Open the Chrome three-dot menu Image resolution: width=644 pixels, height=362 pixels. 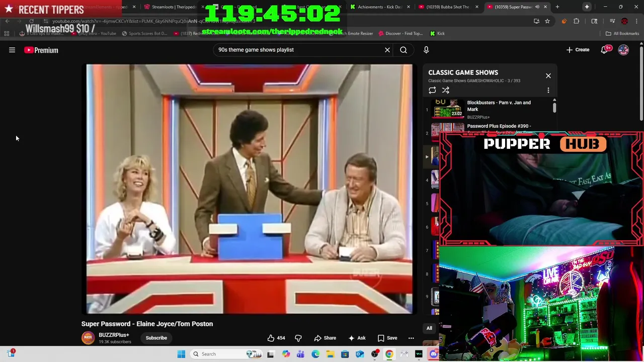pos(636,21)
